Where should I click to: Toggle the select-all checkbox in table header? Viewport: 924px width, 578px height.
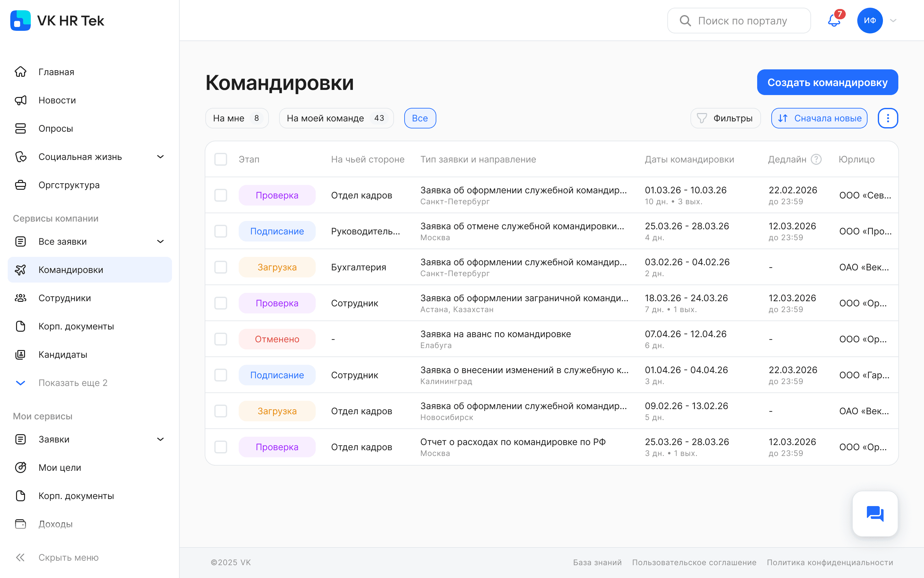pos(221,159)
